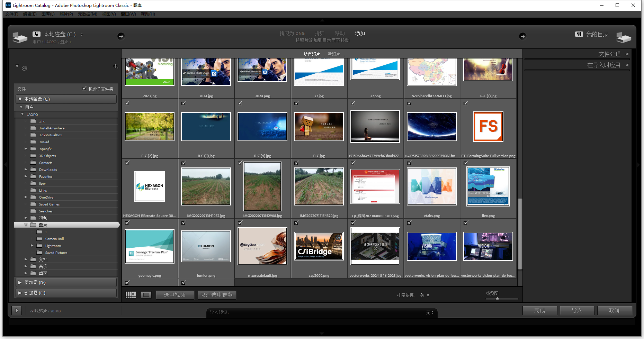Select the Searches folder
Image resolution: width=644 pixels, height=339 pixels.
pyautogui.click(x=45, y=211)
